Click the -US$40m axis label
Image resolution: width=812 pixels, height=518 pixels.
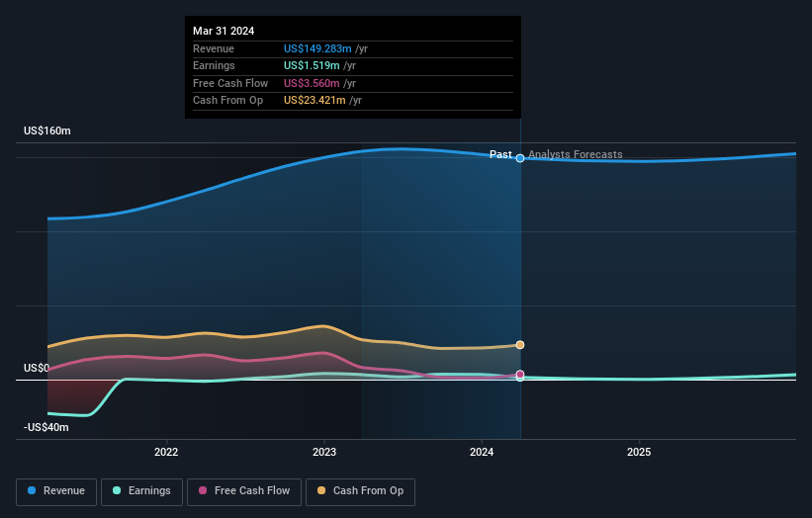tap(46, 427)
